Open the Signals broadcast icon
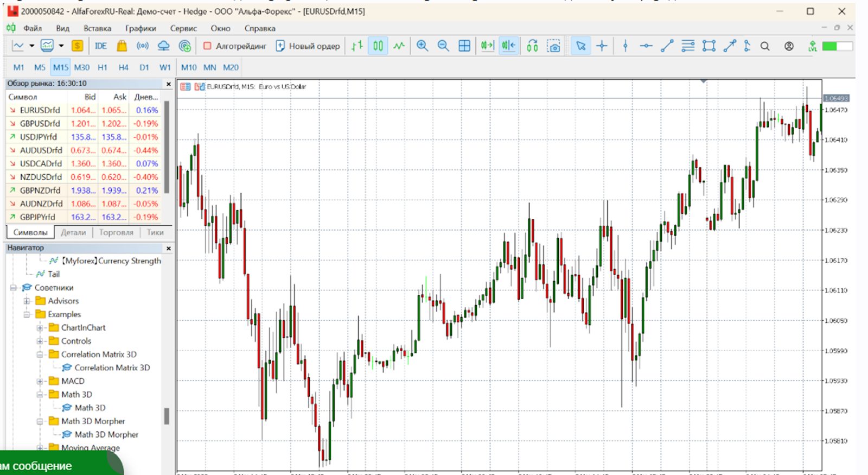 143,46
